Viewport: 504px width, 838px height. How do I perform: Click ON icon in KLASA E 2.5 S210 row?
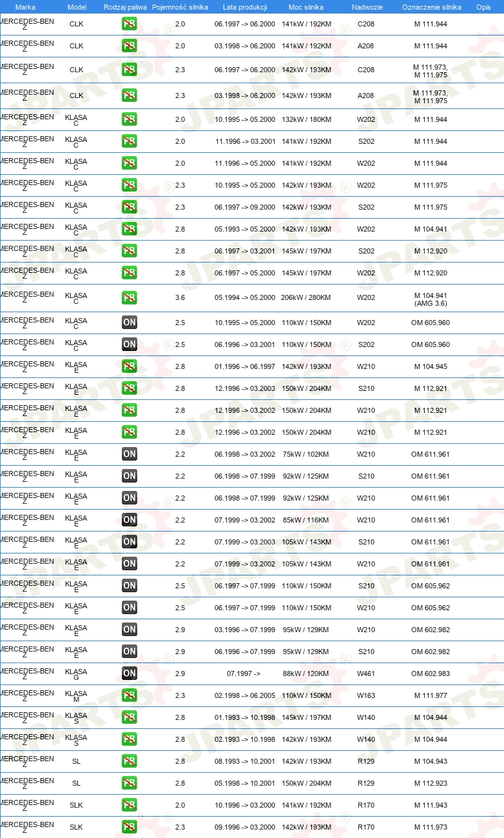coord(129,586)
